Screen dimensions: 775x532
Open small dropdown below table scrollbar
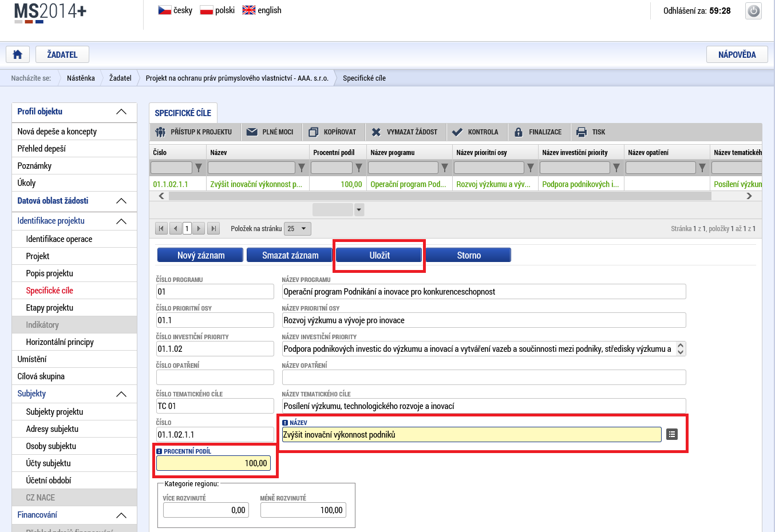(x=359, y=209)
